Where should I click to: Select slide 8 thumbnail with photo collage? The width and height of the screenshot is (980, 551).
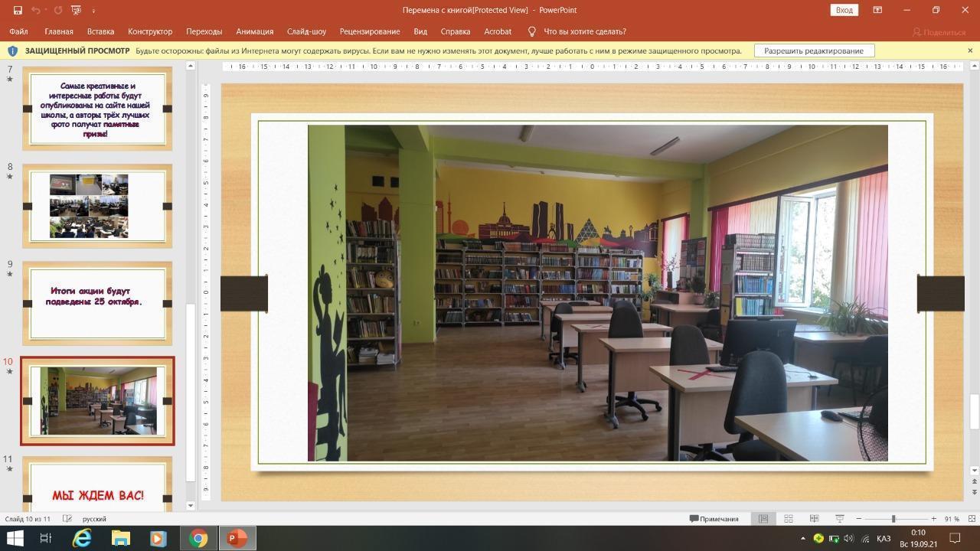pyautogui.click(x=96, y=206)
